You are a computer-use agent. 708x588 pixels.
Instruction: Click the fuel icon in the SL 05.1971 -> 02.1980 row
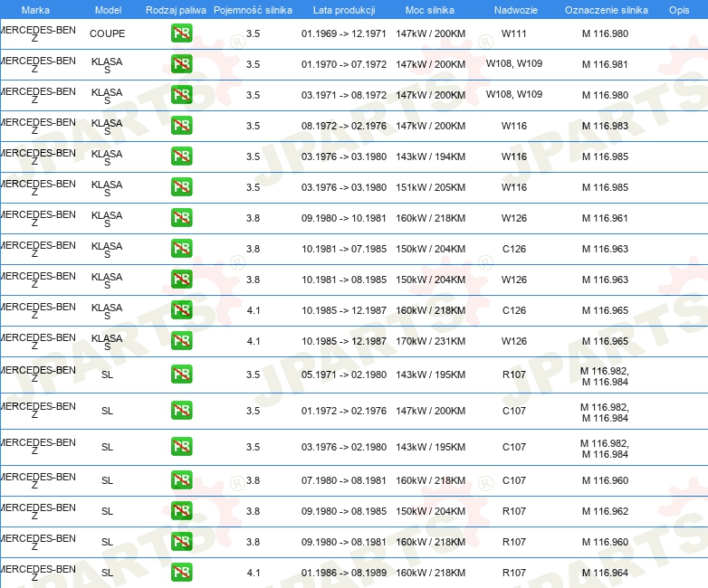point(181,375)
